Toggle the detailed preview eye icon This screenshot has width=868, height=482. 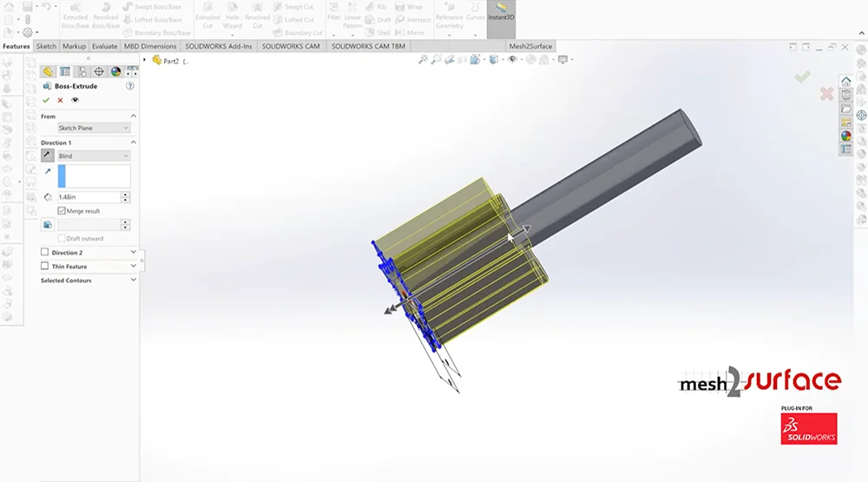pyautogui.click(x=75, y=100)
